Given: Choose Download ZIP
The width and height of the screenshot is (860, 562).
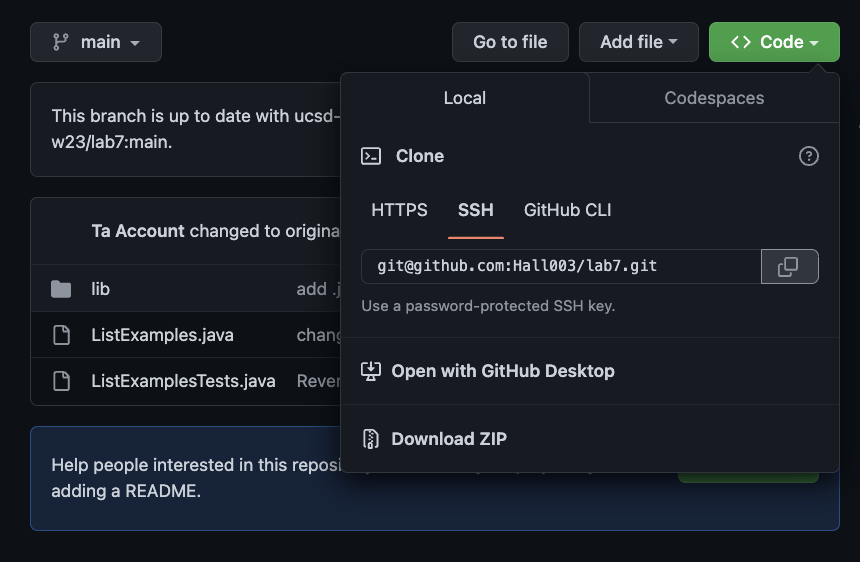Looking at the screenshot, I should click(x=590, y=439).
